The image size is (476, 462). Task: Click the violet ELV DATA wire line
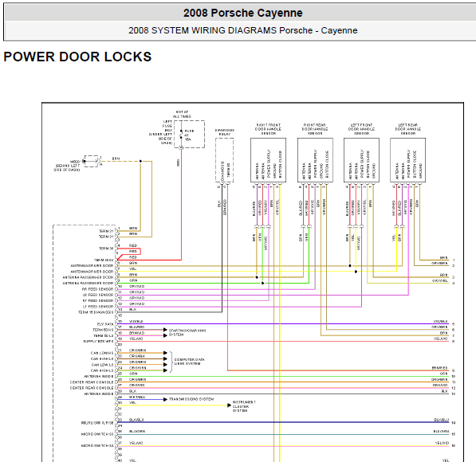(x=283, y=324)
